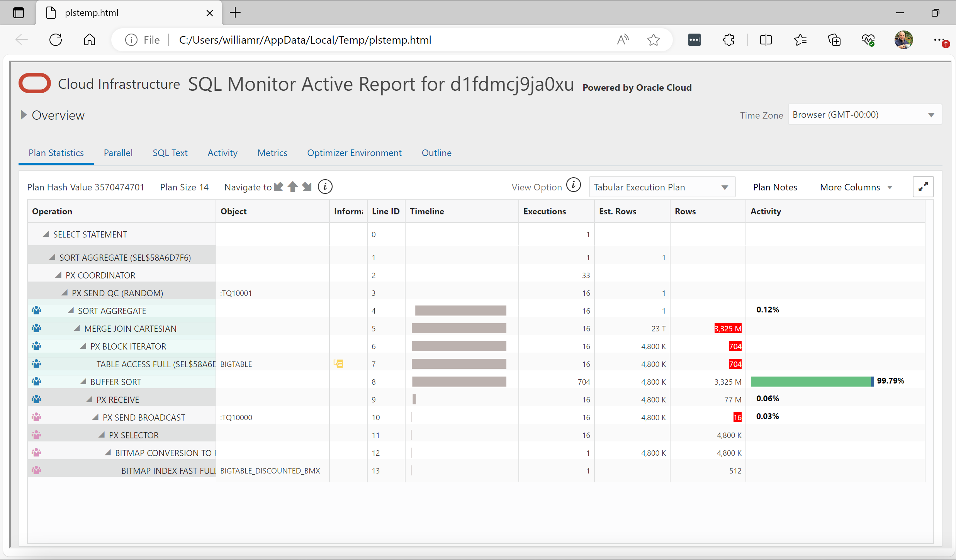
Task: Click red 16 rows cell on PX SEND BROADCAST
Action: pos(737,417)
